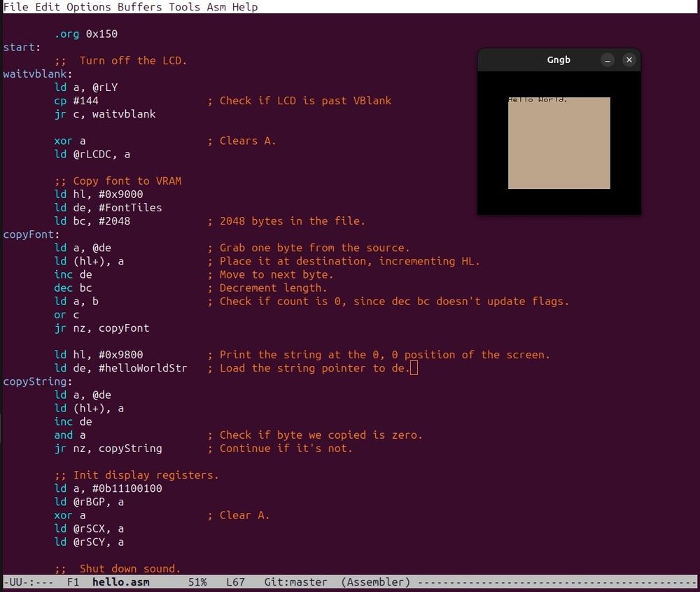The image size is (700, 592).
Task: Open the Edit menu
Action: click(48, 7)
